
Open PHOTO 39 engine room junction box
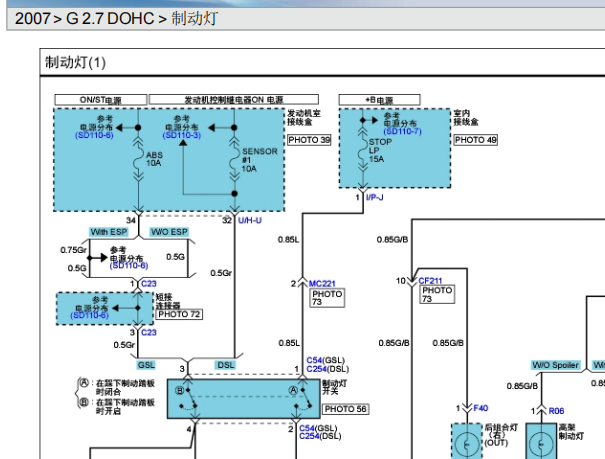coord(309,140)
